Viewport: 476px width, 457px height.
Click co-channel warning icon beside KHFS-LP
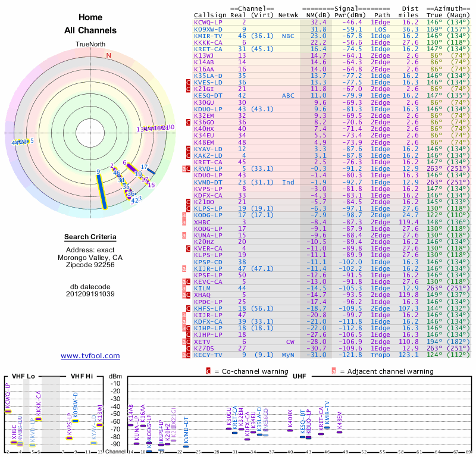188,309
